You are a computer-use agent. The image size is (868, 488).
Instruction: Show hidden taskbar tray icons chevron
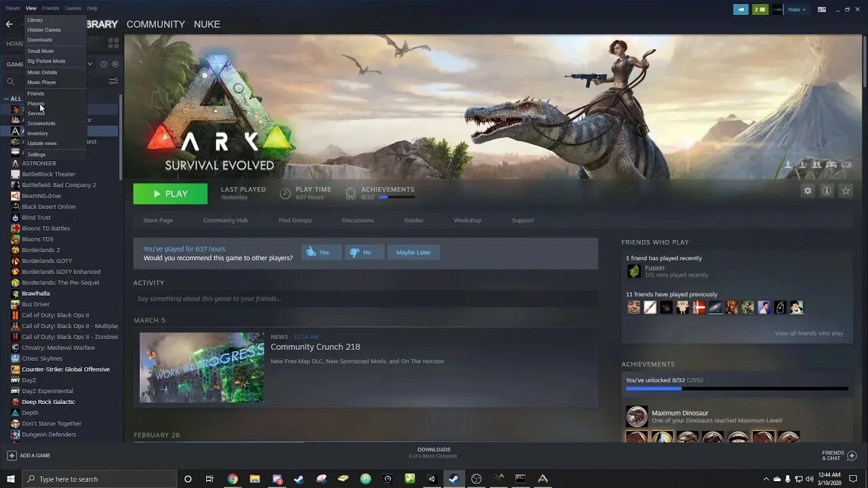click(x=766, y=479)
